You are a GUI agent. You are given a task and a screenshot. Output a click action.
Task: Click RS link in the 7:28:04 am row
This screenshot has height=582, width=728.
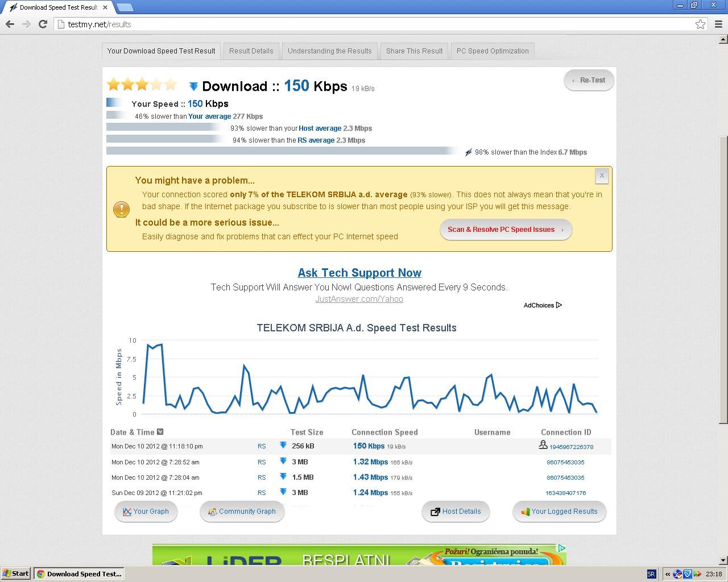[x=262, y=477]
